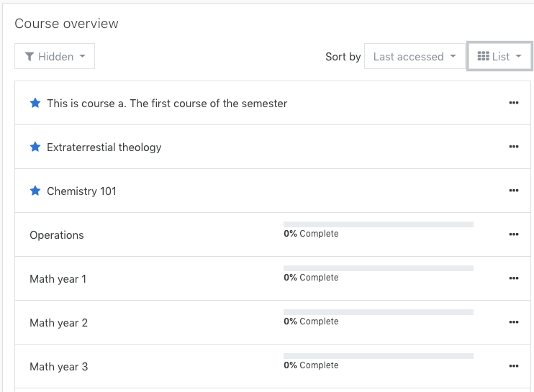534x392 pixels.
Task: Open three-dots menu for Math year 3
Action: [x=514, y=366]
